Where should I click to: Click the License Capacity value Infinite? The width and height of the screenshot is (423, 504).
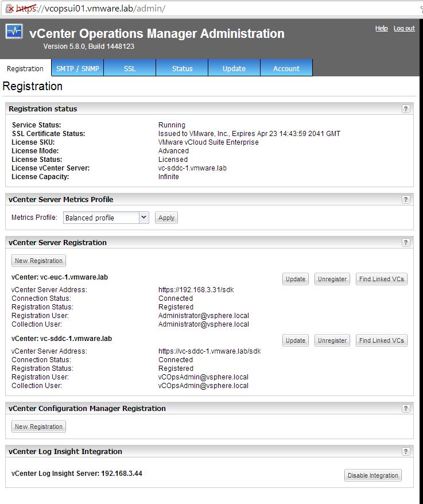(168, 177)
